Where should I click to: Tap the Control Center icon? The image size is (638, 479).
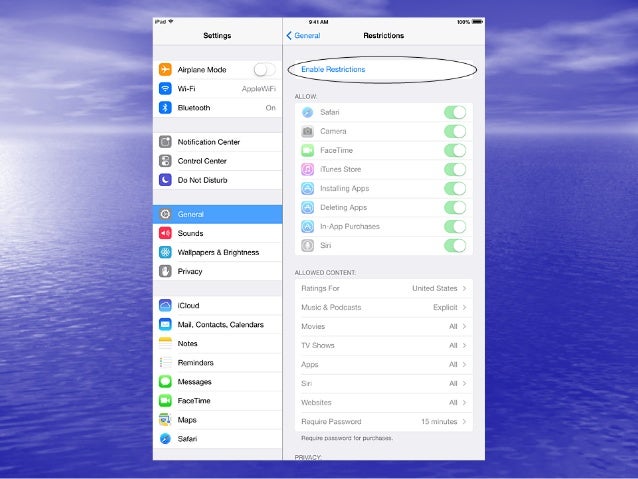165,161
